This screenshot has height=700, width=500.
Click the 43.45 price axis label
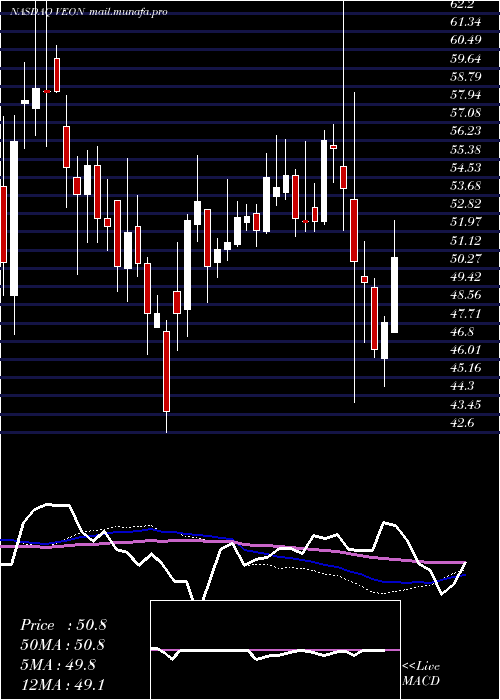pyautogui.click(x=466, y=404)
